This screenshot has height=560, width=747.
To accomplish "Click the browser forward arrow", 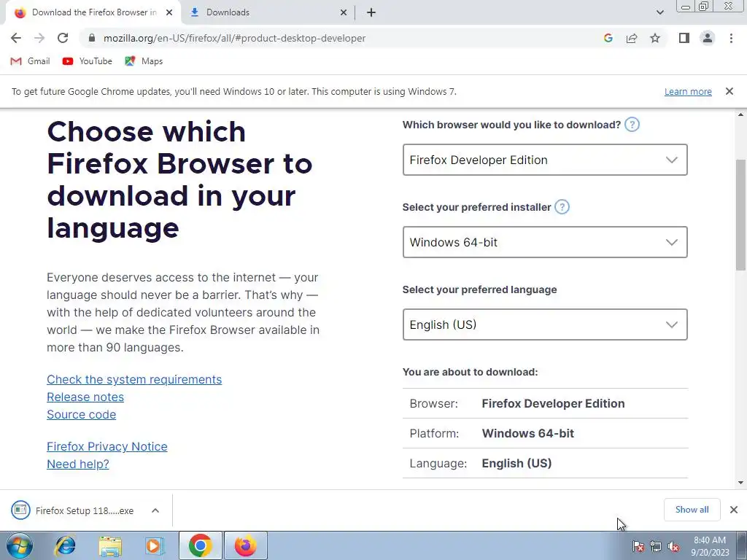I will coord(39,38).
